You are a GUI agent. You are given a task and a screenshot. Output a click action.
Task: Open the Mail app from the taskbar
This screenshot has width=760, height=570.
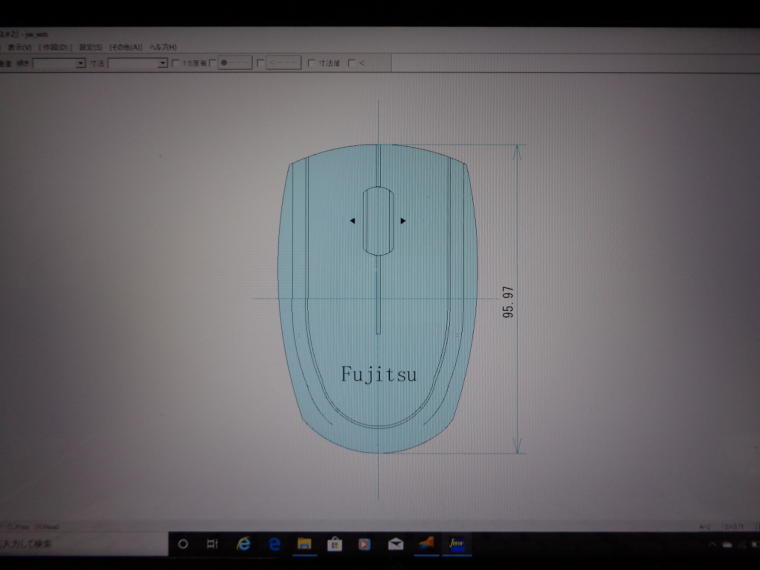(x=396, y=544)
